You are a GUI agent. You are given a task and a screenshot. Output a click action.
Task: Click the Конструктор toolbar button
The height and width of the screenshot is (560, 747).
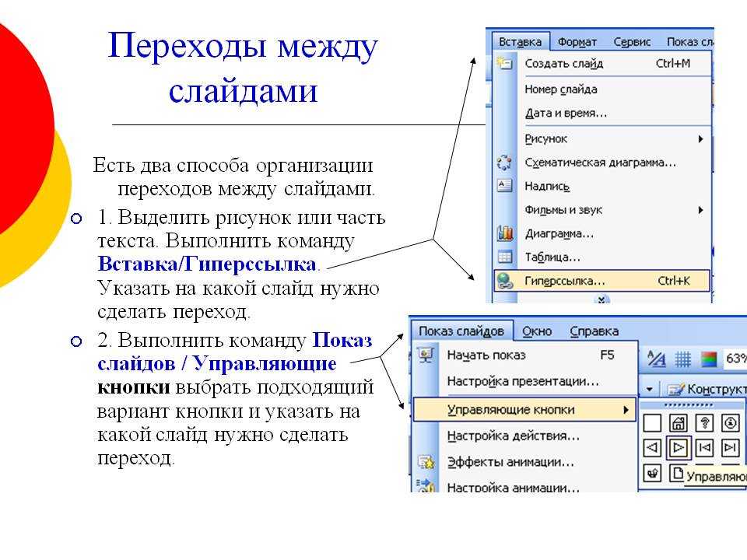(x=707, y=389)
